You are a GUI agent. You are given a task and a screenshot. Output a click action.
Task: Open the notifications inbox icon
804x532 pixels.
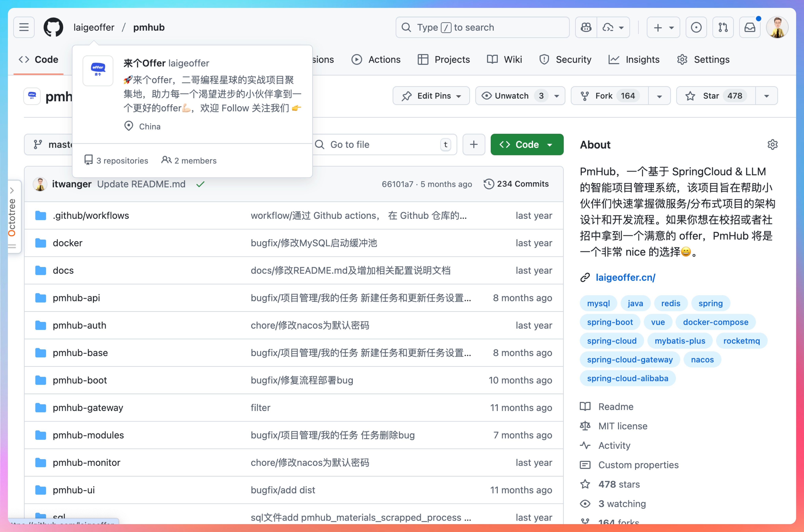(750, 27)
